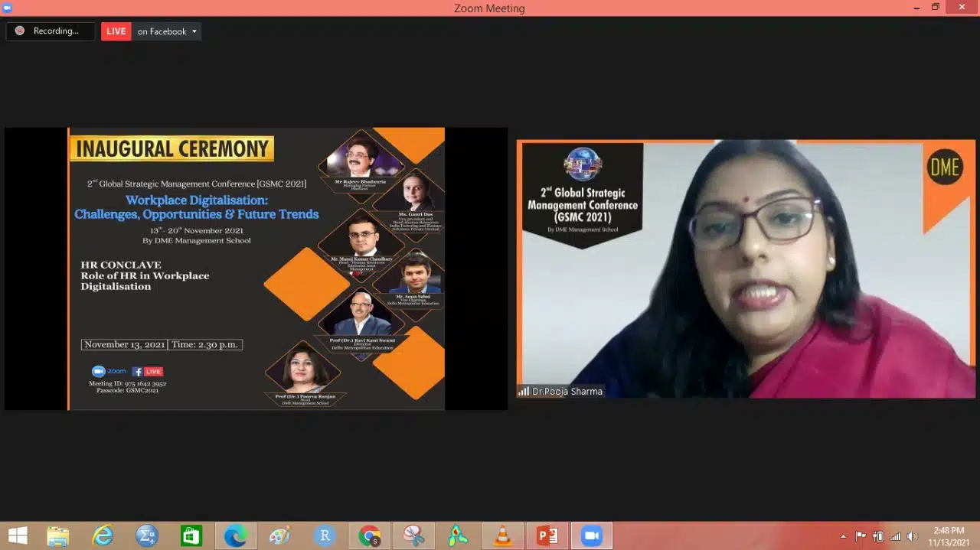The image size is (980, 550).
Task: Click the Recording indicator button
Action: [49, 31]
